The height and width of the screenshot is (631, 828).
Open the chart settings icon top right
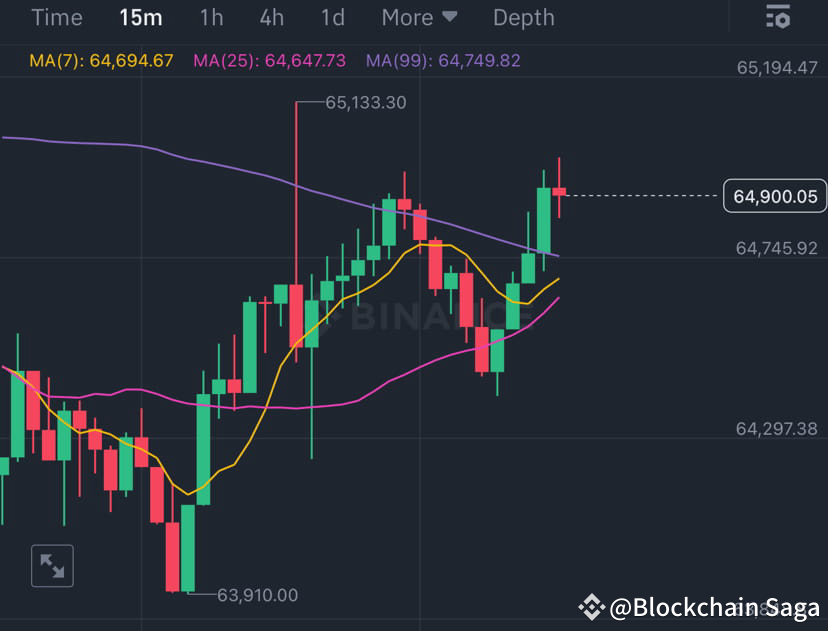778,17
